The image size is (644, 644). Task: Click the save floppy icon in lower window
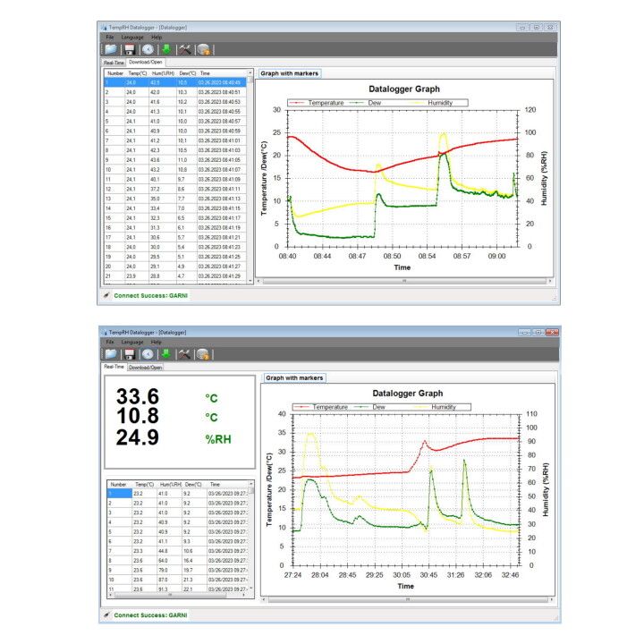click(130, 354)
